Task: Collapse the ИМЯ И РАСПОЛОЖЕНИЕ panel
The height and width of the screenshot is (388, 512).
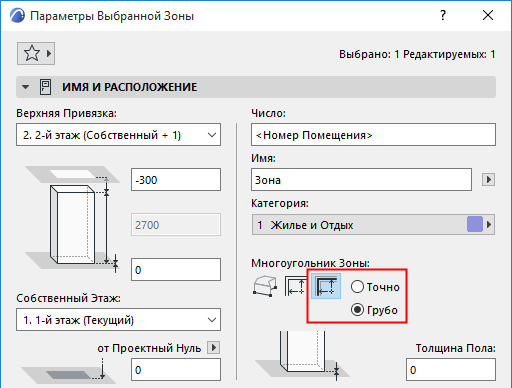Action: point(25,87)
